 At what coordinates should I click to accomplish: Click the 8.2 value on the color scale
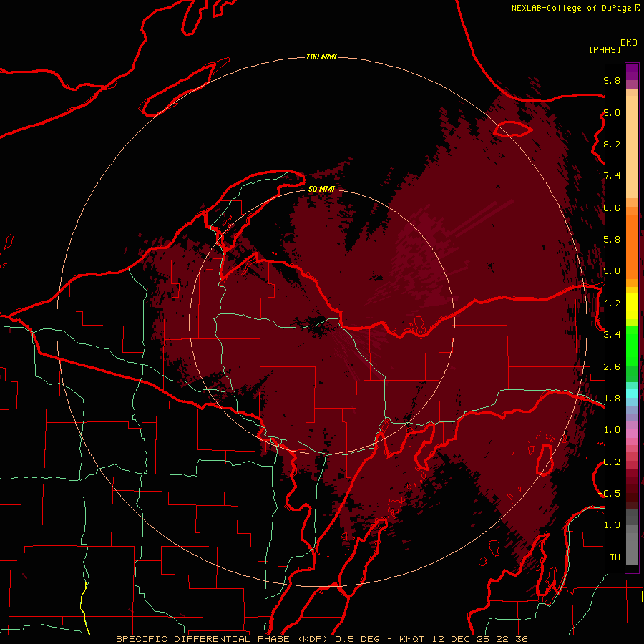click(x=612, y=144)
